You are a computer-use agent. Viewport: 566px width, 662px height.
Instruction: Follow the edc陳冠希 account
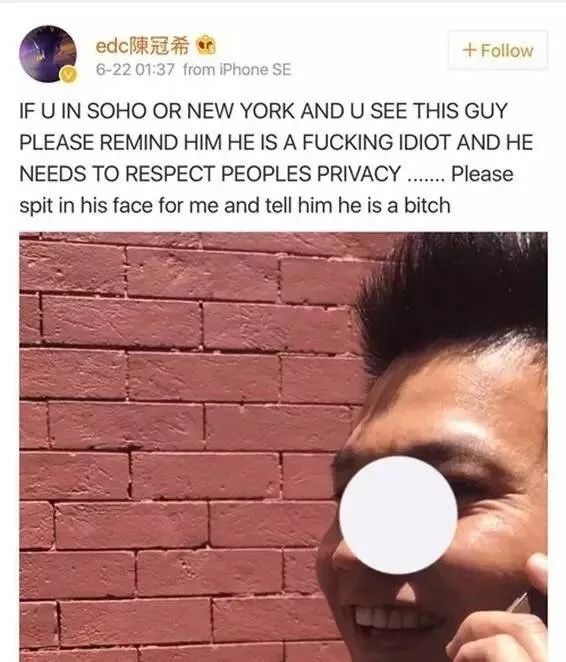coord(498,50)
